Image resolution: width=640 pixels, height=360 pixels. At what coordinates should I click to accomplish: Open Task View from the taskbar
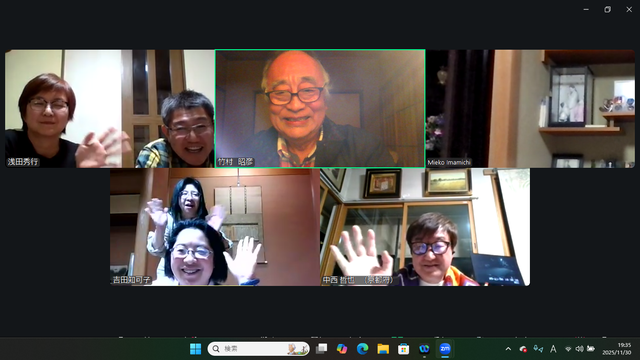[322, 349]
